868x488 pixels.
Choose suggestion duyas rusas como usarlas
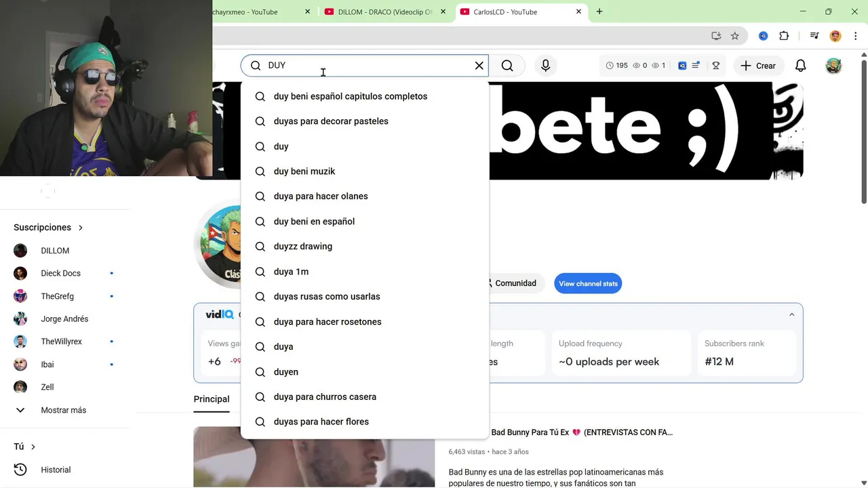365,297
